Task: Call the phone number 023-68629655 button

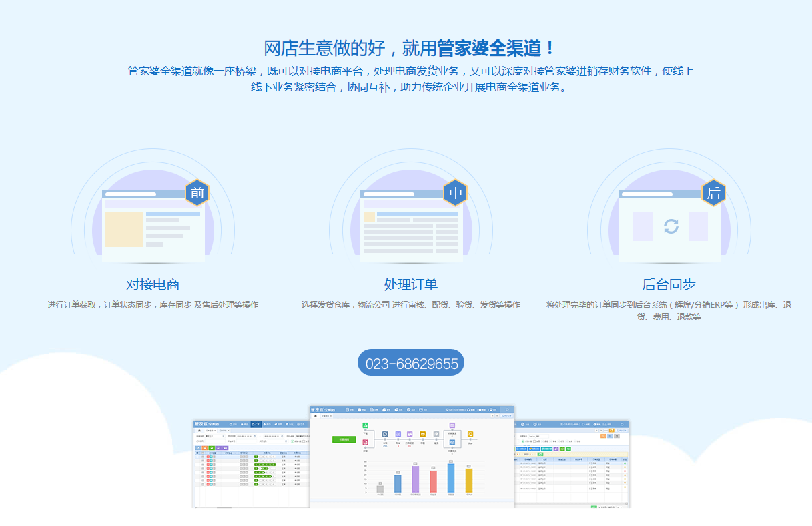Action: click(411, 363)
